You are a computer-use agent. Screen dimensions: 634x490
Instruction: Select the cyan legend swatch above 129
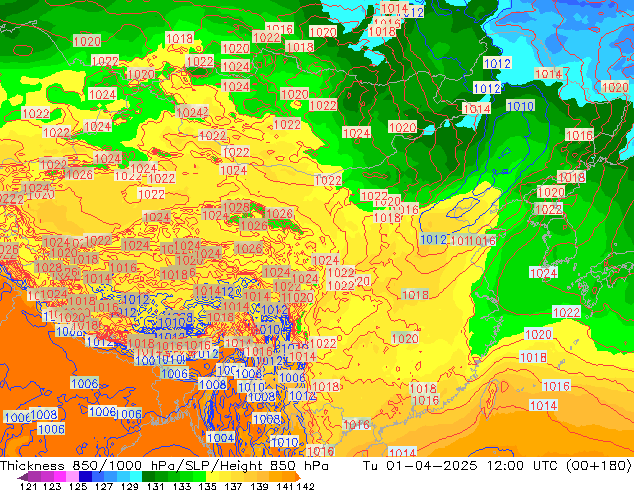pos(136,477)
